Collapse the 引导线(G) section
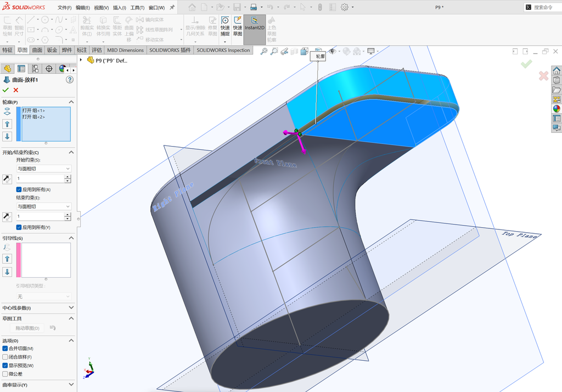The image size is (562, 392). [71, 238]
